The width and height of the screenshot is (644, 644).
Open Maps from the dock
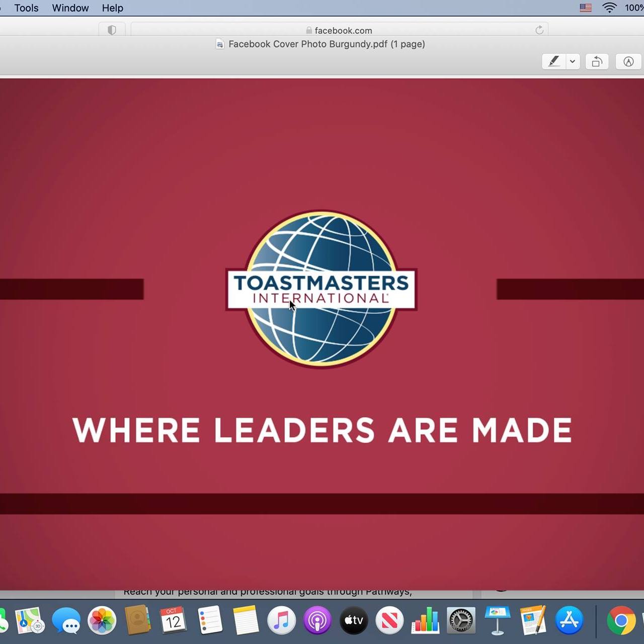click(30, 620)
